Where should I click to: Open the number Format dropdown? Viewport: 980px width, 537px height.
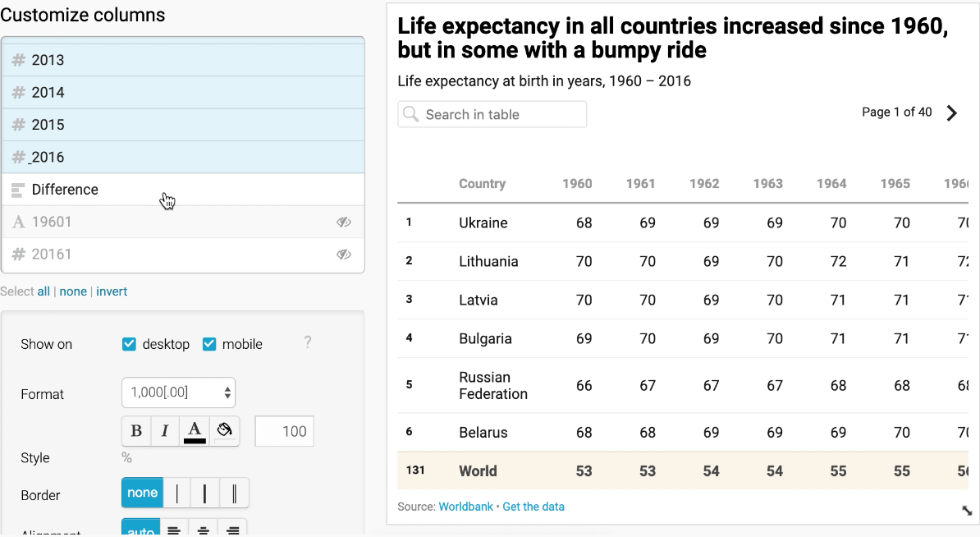(x=178, y=393)
